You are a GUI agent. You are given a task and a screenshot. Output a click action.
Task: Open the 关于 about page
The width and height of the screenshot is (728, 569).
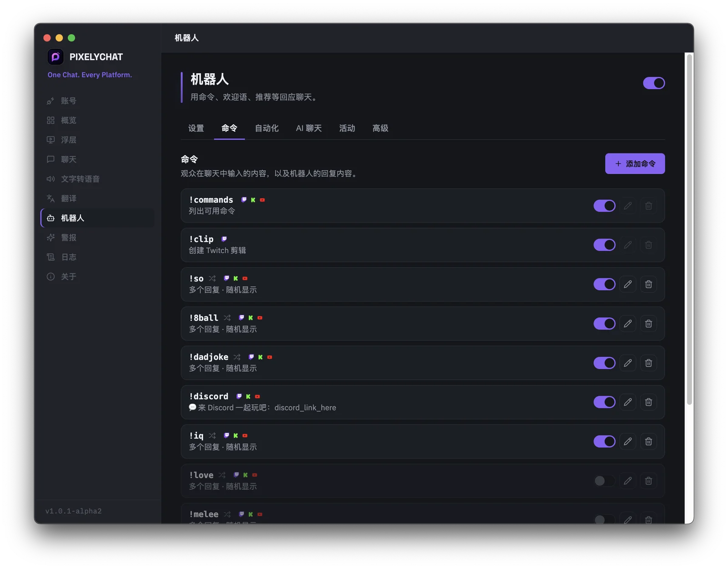coord(97,277)
